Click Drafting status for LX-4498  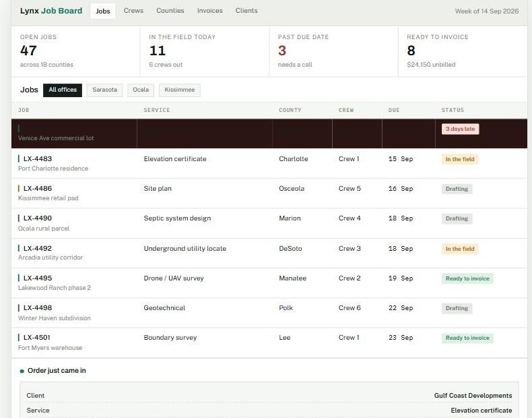point(457,308)
